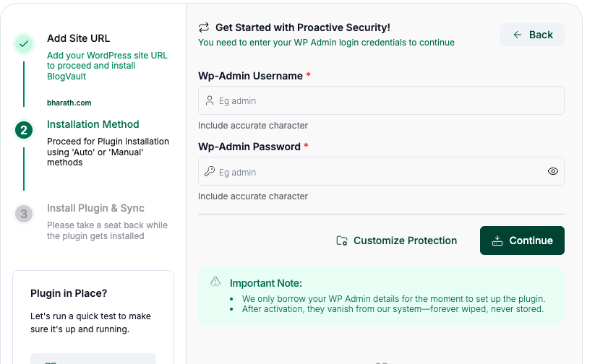Click the green checkmark step icon

click(24, 44)
